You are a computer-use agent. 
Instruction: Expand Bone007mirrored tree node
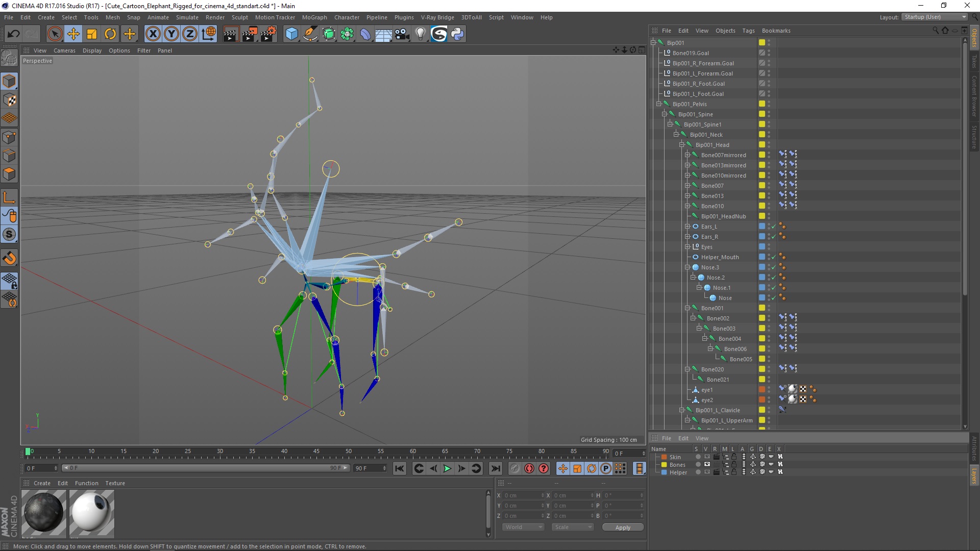(687, 155)
